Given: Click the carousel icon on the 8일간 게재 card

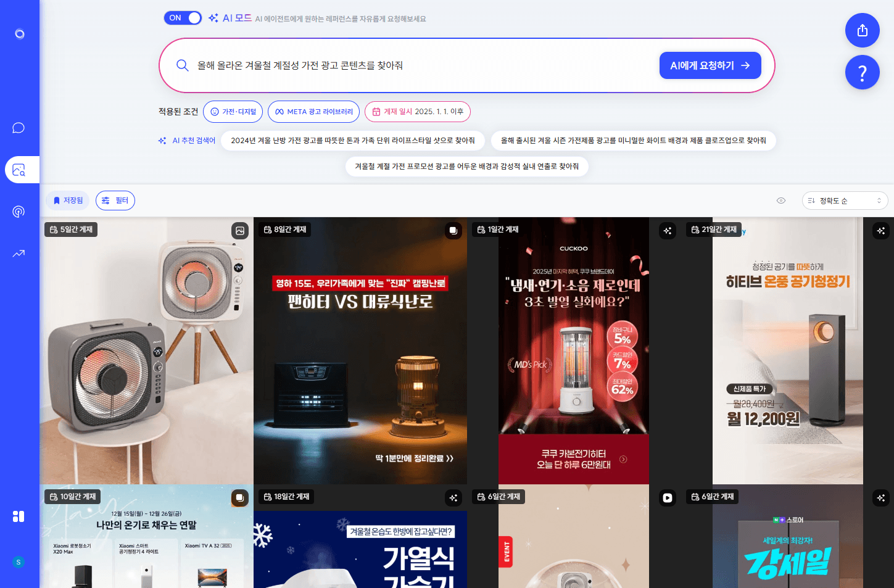Looking at the screenshot, I should [453, 231].
